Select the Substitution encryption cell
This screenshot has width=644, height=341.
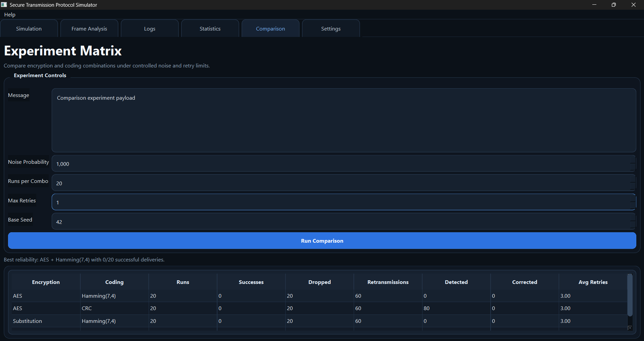coord(46,321)
